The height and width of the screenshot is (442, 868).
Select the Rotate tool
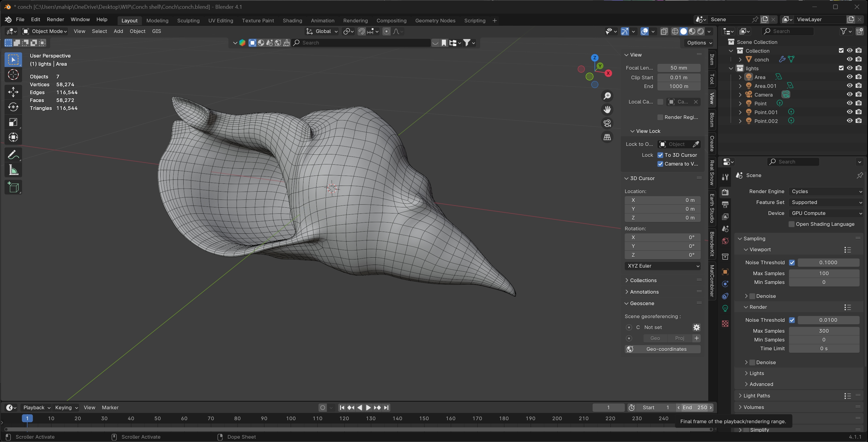click(x=13, y=107)
